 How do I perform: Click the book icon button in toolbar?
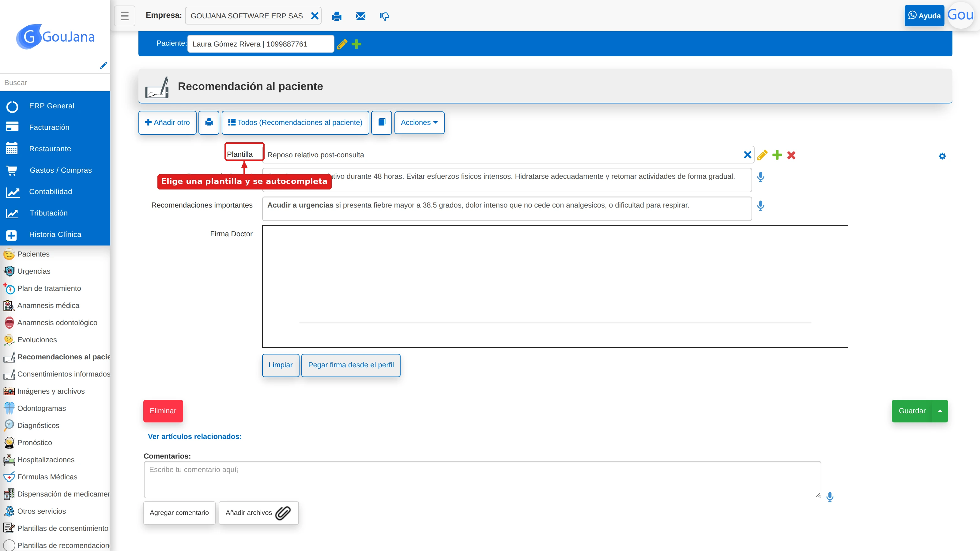[382, 122]
